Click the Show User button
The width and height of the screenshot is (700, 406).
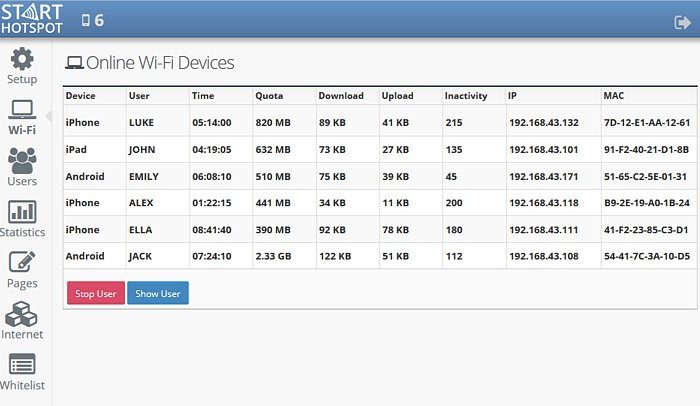coord(158,293)
